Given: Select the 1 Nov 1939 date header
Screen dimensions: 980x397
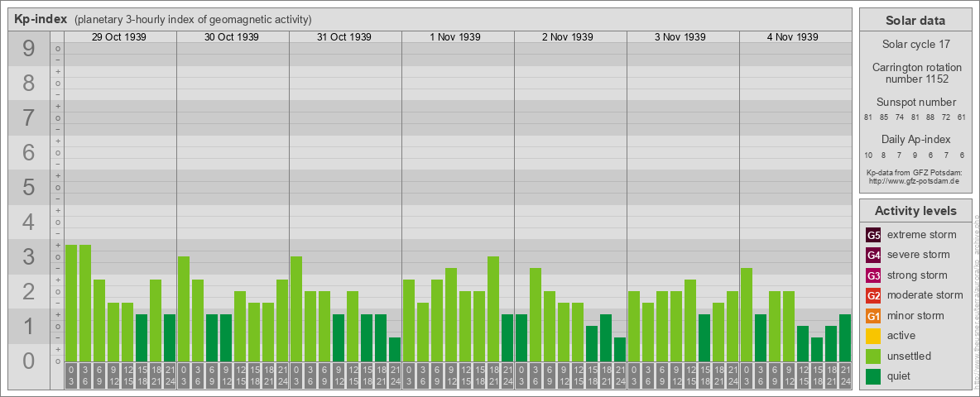Looking at the screenshot, I should [455, 37].
